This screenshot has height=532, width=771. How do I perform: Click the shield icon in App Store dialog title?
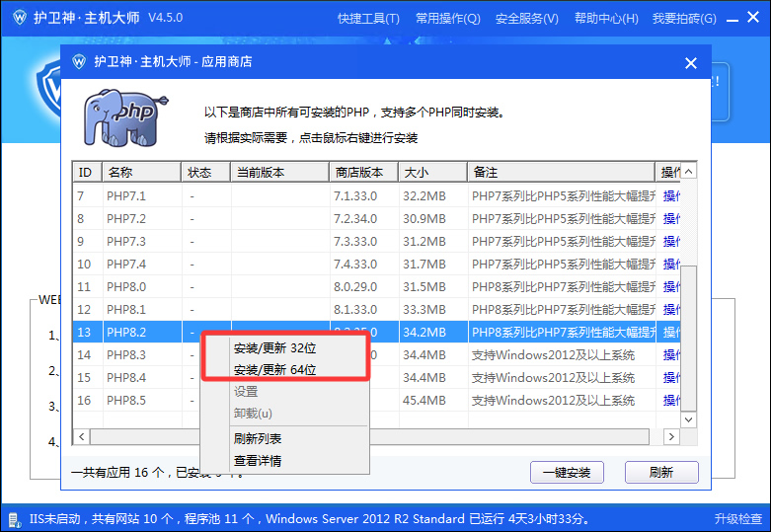79,62
